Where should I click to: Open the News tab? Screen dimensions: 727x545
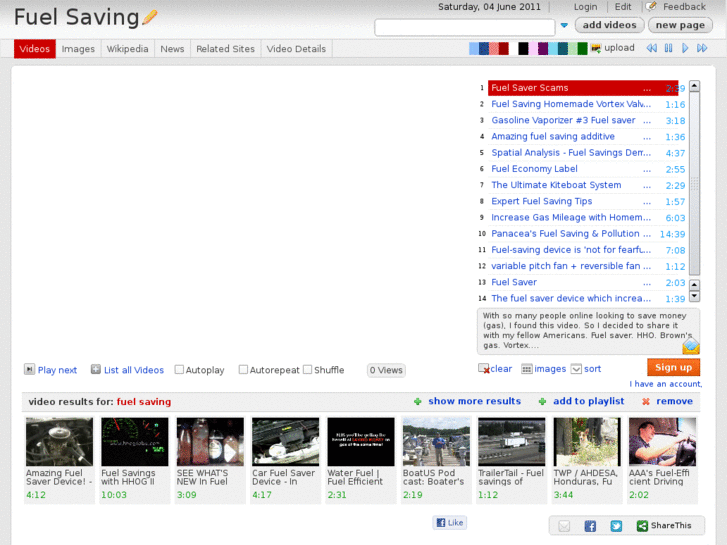pos(172,49)
